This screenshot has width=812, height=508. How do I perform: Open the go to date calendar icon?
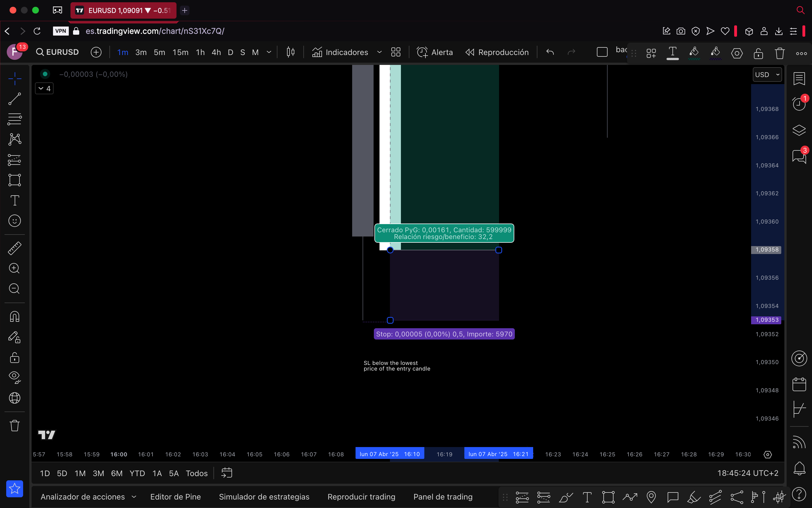(227, 473)
